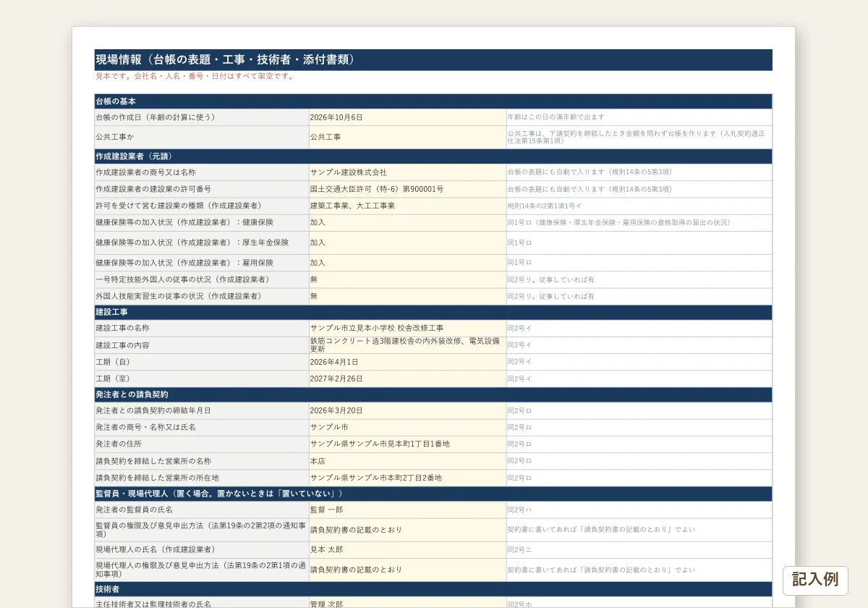This screenshot has width=868, height=608.
Task: Select the agent name 見本 太郎
Action: [408, 549]
